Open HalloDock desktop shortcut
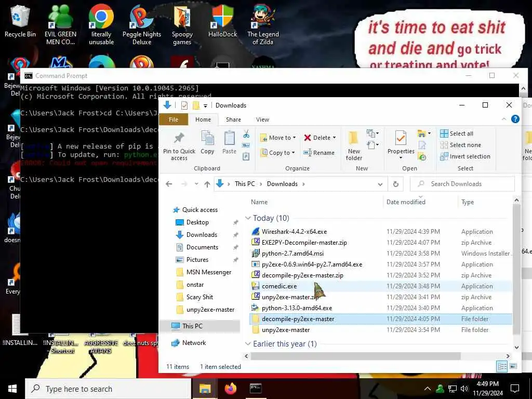Screen dimensions: 532x399 coord(222,20)
